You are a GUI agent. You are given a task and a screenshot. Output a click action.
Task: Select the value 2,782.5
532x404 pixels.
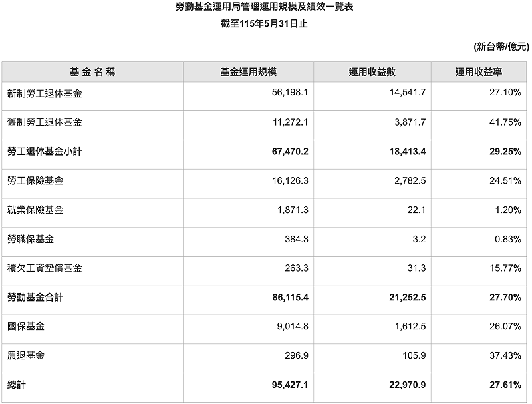coord(410,180)
